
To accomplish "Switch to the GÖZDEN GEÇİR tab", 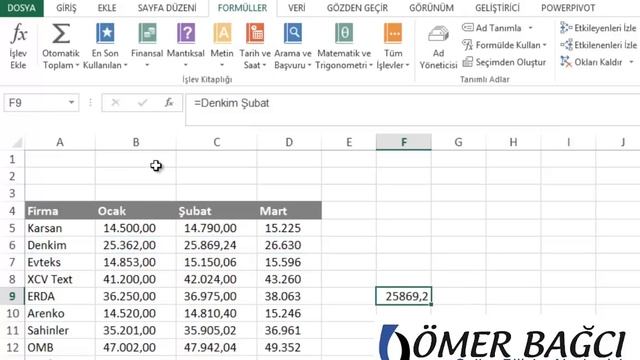I will pos(357,8).
